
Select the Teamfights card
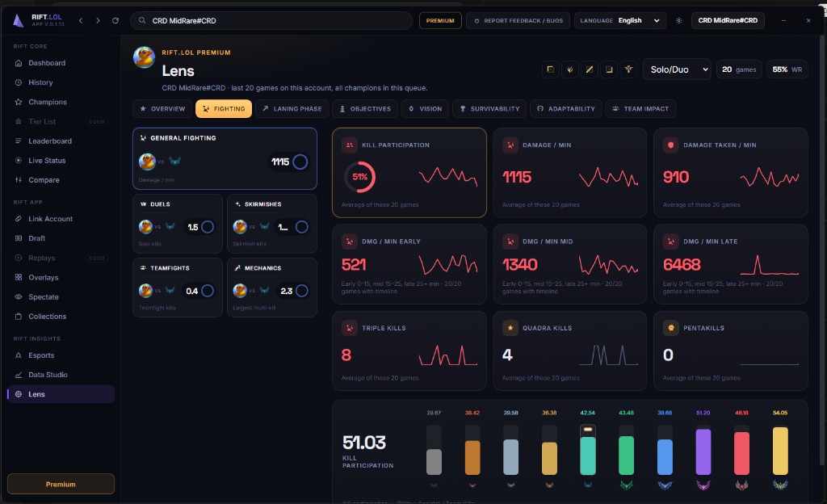(x=177, y=288)
